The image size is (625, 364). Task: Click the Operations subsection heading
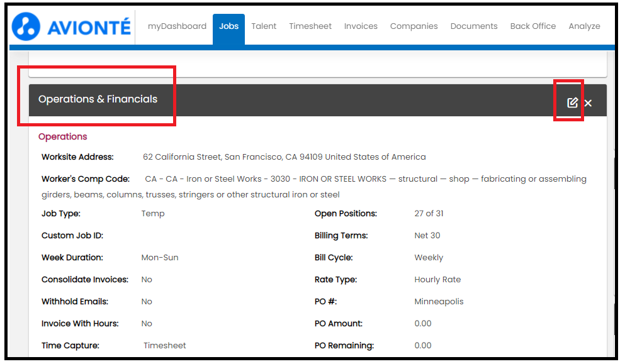[62, 136]
